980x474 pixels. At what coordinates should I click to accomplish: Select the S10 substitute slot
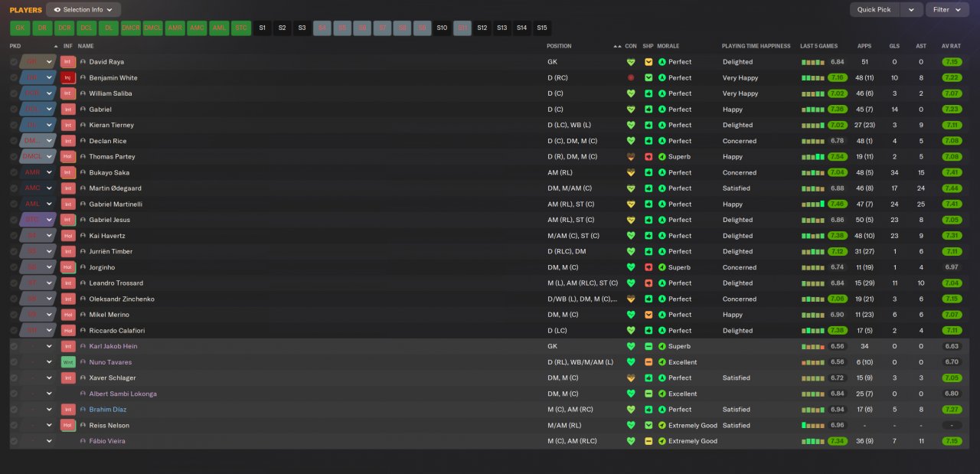coord(442,28)
